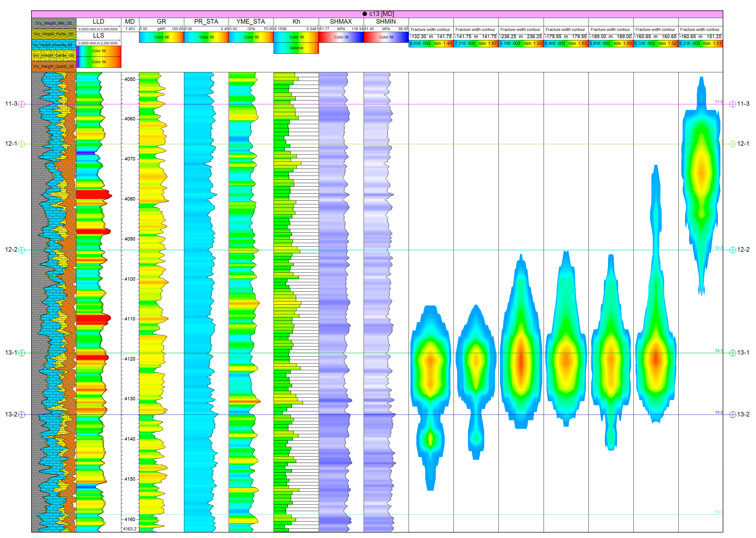Click the 150.00 GR scale maximum
Viewport: 756px width, 538px height.
[178, 29]
